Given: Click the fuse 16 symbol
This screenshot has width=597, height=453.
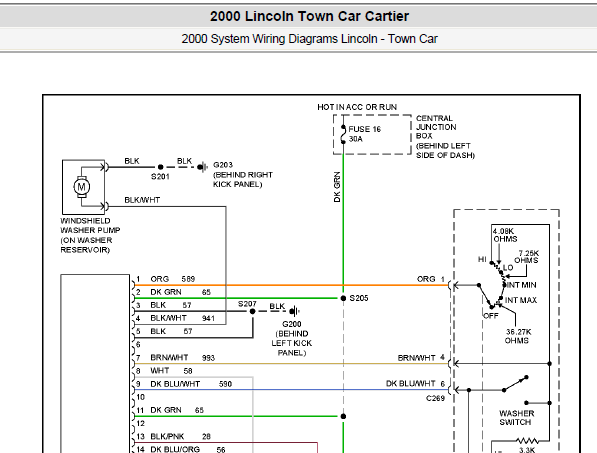Looking at the screenshot, I should (343, 134).
